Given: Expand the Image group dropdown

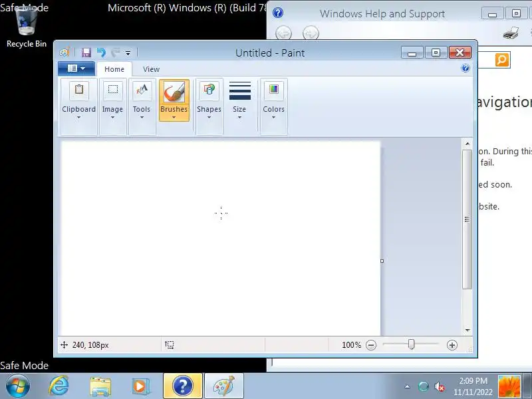Looking at the screenshot, I should pyautogui.click(x=112, y=118).
